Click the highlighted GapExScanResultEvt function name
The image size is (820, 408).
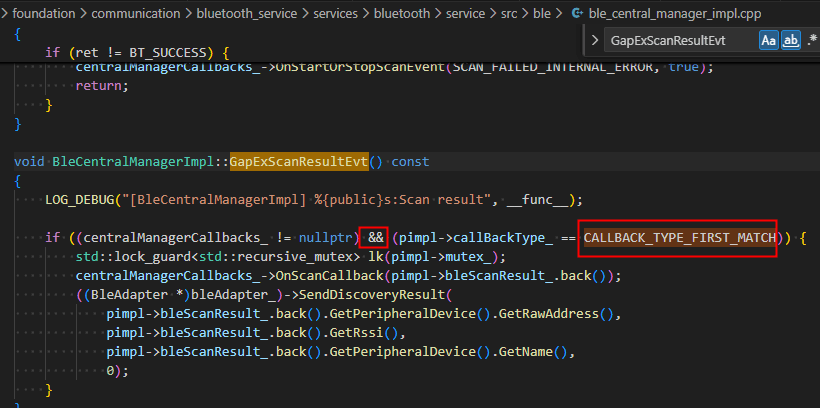pos(299,162)
